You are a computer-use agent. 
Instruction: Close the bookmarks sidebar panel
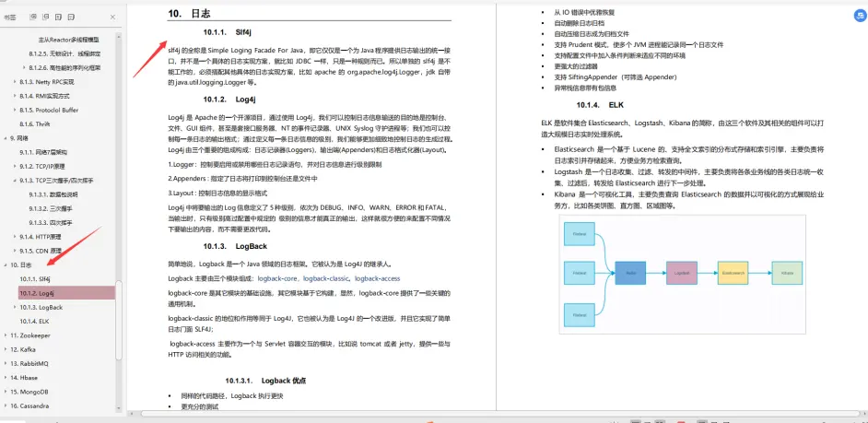click(113, 18)
